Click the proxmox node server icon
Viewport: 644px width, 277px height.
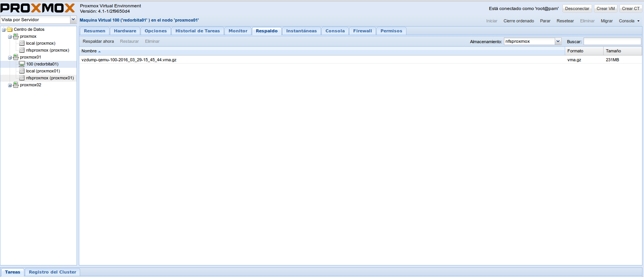[16, 37]
